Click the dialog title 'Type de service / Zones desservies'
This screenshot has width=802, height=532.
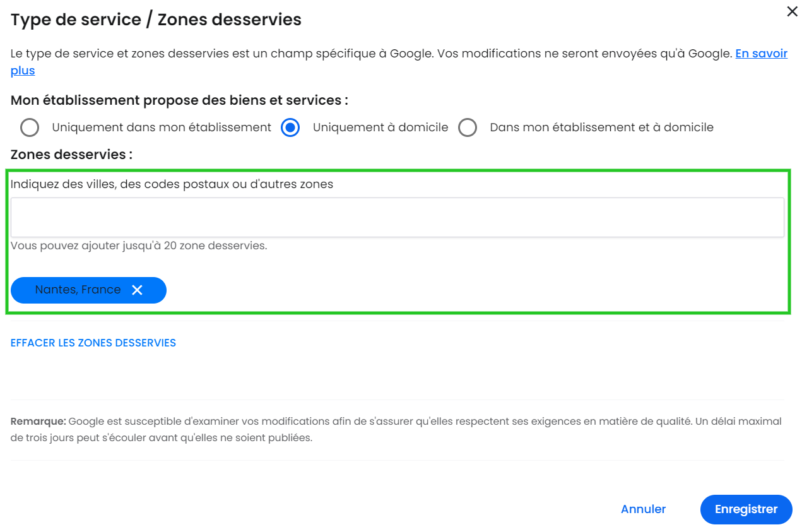pos(156,20)
